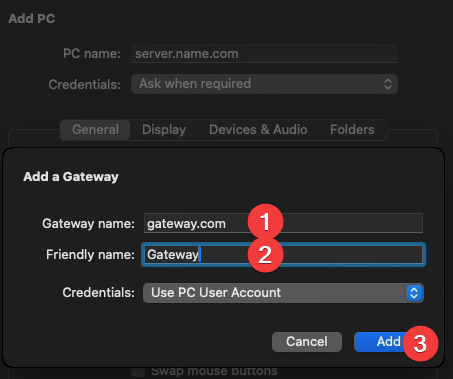Click the 'Friendly name:' label

90,255
